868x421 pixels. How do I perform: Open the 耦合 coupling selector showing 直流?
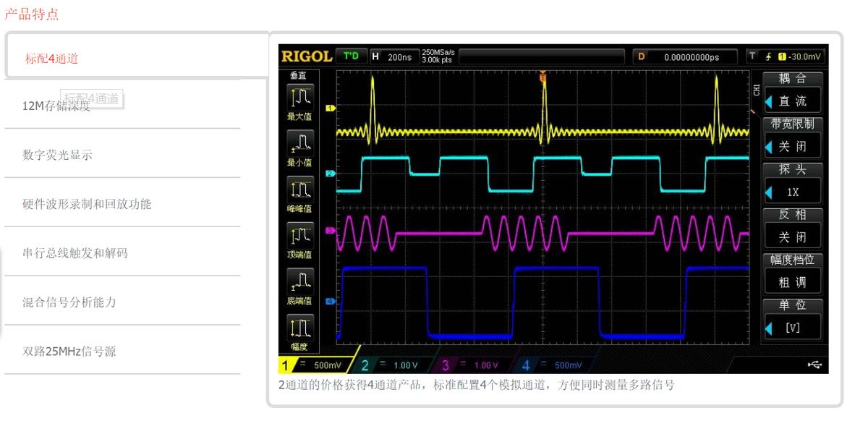(x=792, y=101)
